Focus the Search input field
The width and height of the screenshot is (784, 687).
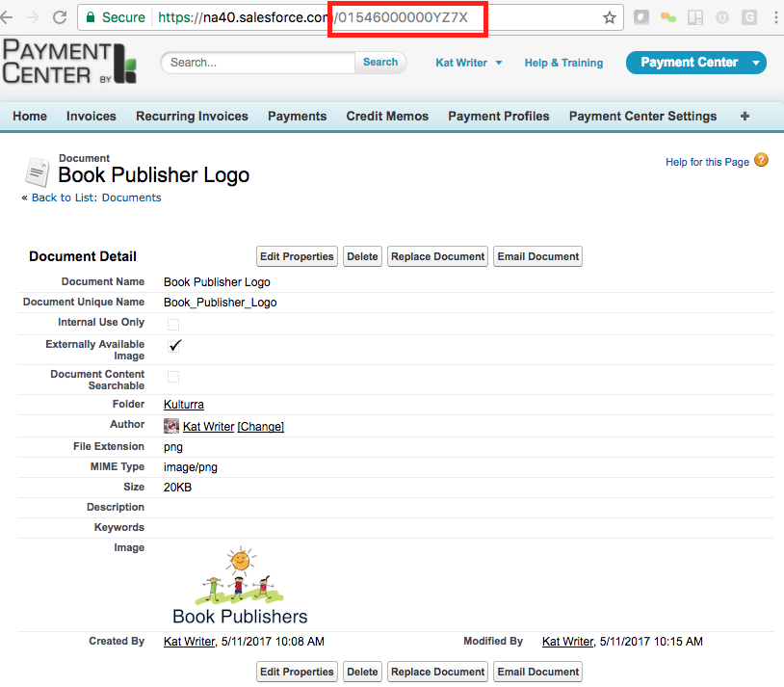pos(258,63)
